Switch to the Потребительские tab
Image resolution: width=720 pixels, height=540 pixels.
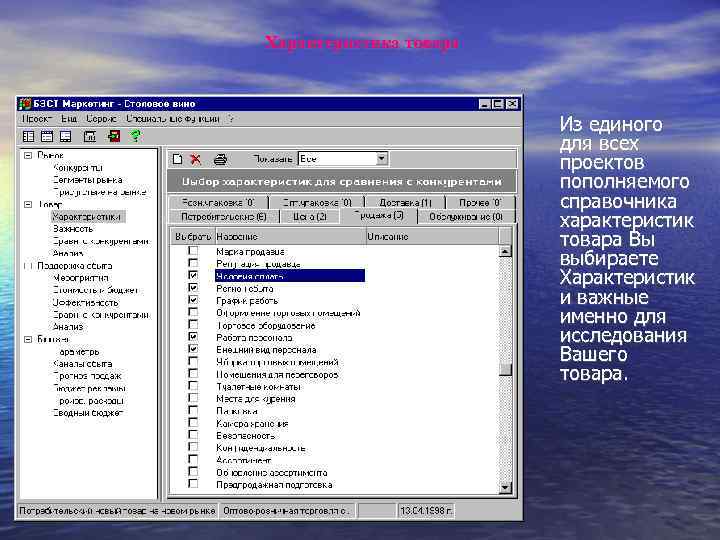[x=224, y=216]
